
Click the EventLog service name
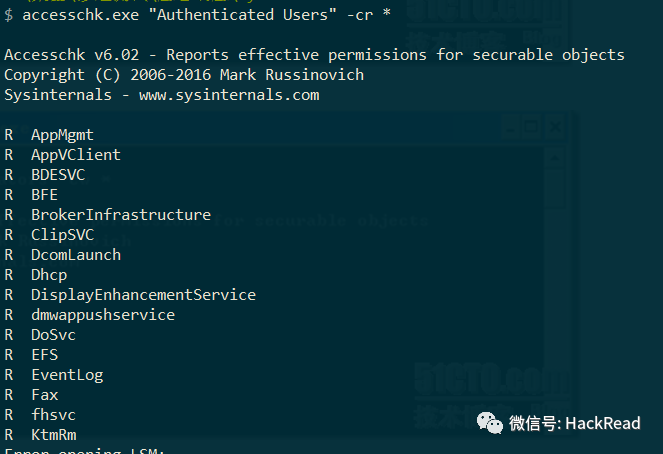point(67,375)
